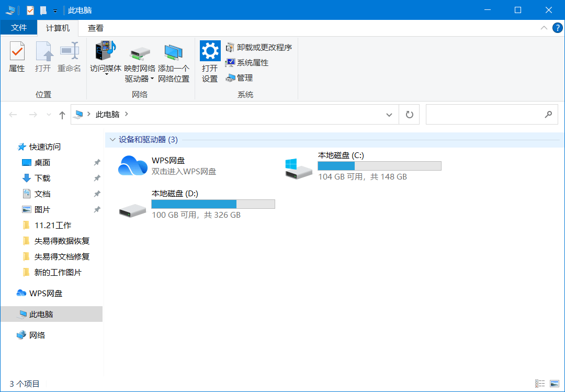
Task: Click 映射网络驱动器 map network drive icon
Action: click(140, 62)
